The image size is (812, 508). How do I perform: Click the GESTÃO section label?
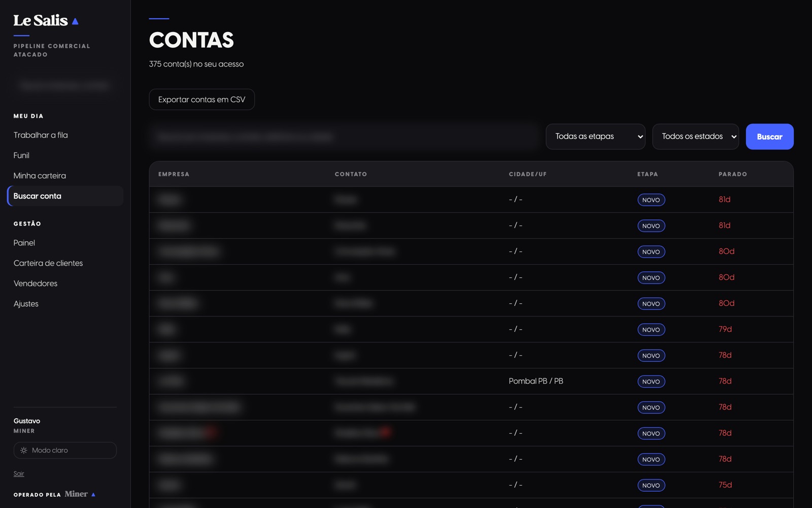pos(27,224)
